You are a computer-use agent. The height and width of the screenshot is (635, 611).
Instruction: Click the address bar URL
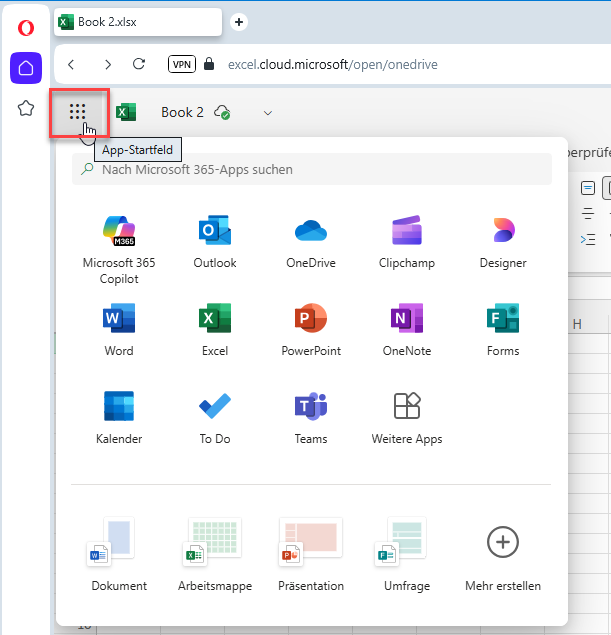[332, 64]
